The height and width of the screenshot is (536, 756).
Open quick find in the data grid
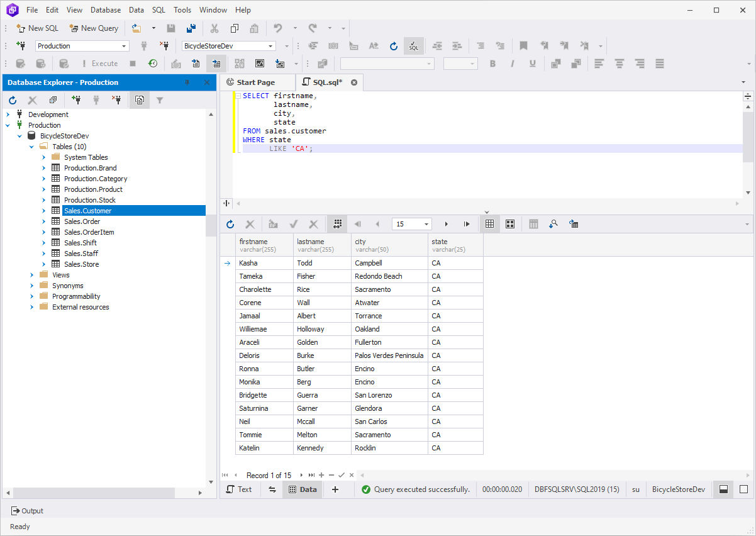tap(553, 224)
